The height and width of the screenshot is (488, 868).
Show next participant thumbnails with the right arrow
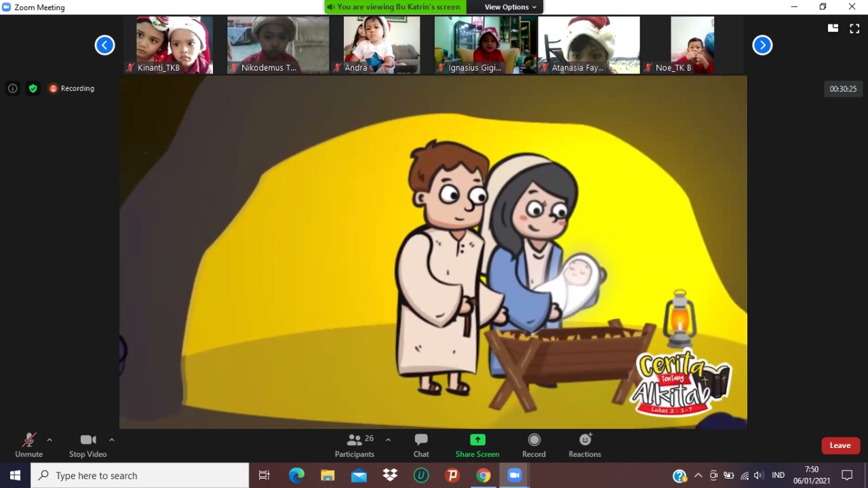coord(762,45)
